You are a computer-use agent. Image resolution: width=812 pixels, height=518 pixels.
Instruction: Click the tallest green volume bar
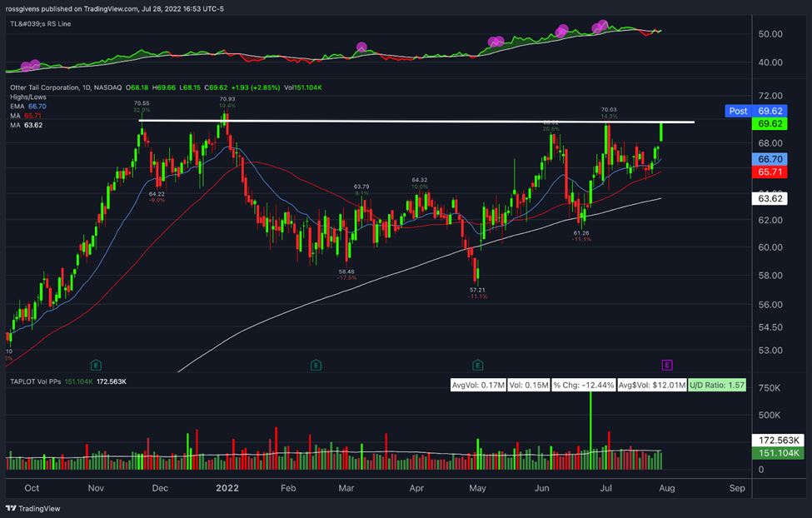pyautogui.click(x=590, y=431)
